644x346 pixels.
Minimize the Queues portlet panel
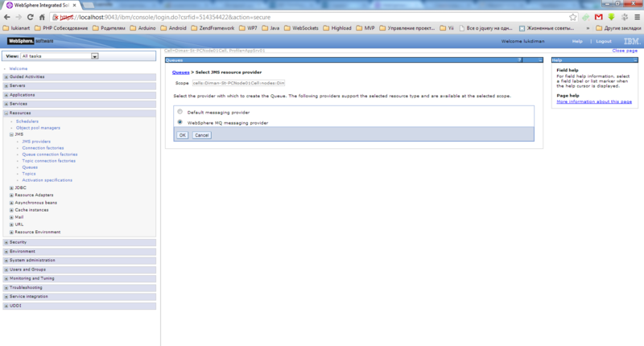(540, 60)
